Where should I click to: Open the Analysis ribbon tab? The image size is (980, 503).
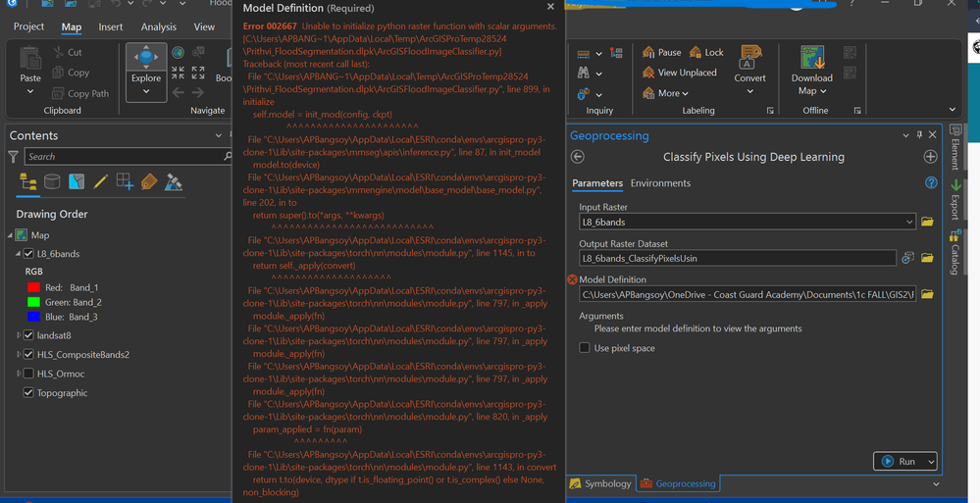(158, 26)
